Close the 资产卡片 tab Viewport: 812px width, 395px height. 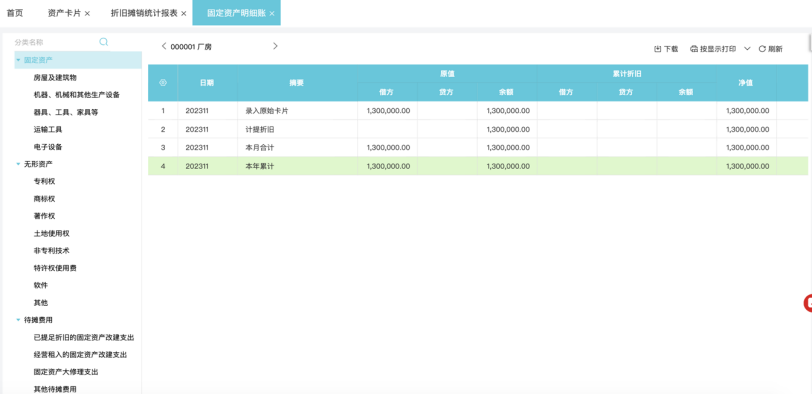pyautogui.click(x=87, y=13)
